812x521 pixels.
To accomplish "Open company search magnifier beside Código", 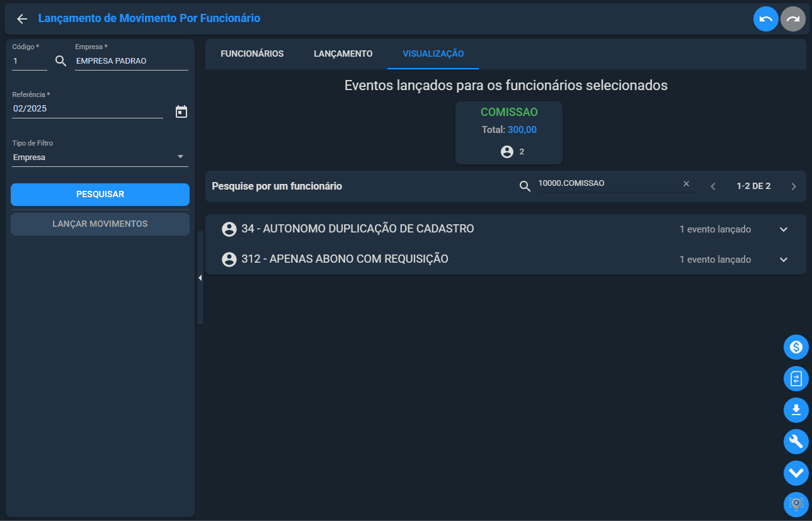I will pos(61,61).
